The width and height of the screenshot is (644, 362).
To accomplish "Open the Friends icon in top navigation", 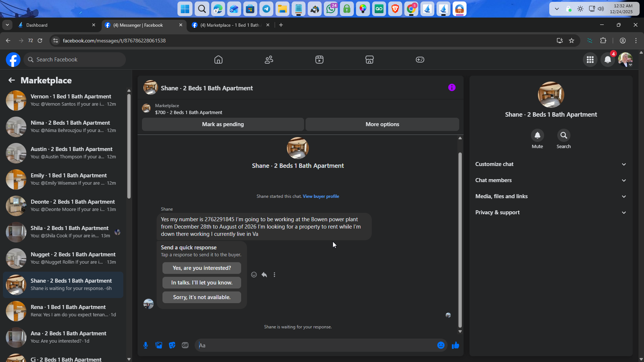I will [269, 60].
